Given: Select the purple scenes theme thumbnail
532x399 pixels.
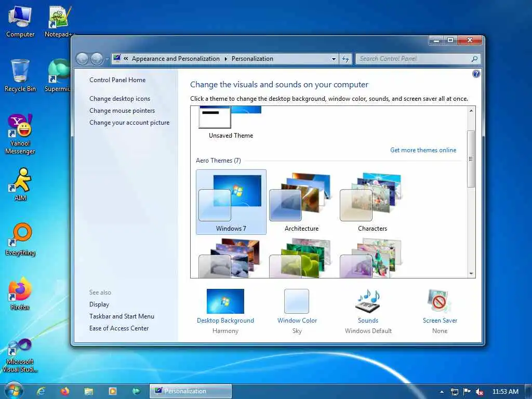Looking at the screenshot, I should (x=372, y=258).
